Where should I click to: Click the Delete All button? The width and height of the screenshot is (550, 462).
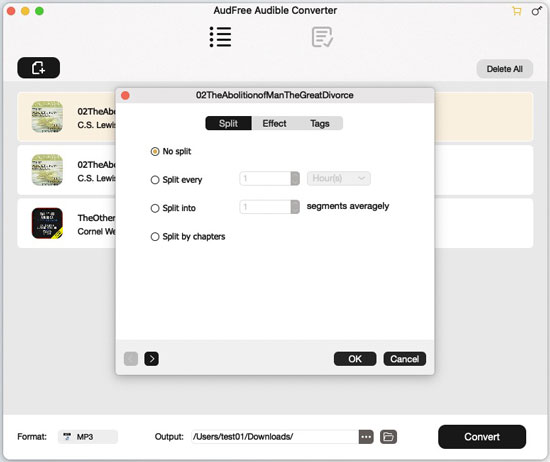505,69
